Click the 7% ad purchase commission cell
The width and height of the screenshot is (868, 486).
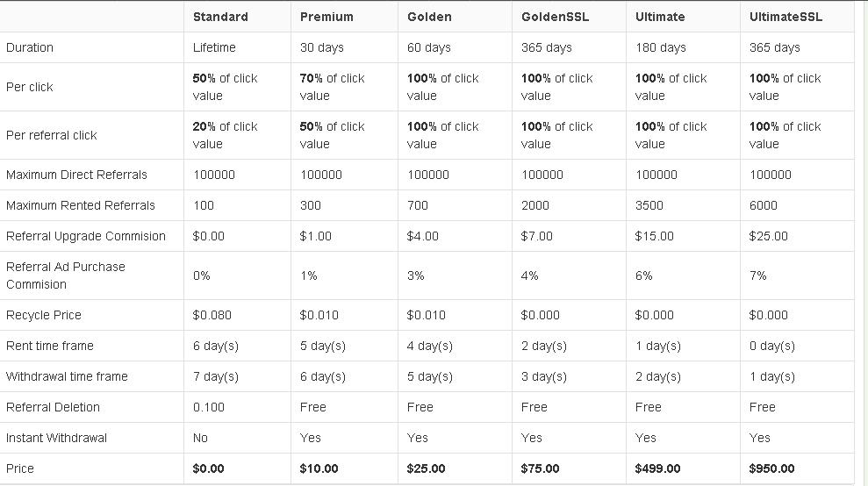(757, 275)
